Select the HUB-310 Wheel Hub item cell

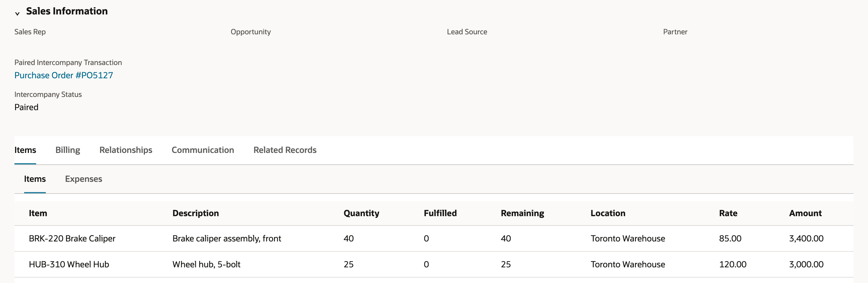(x=69, y=264)
